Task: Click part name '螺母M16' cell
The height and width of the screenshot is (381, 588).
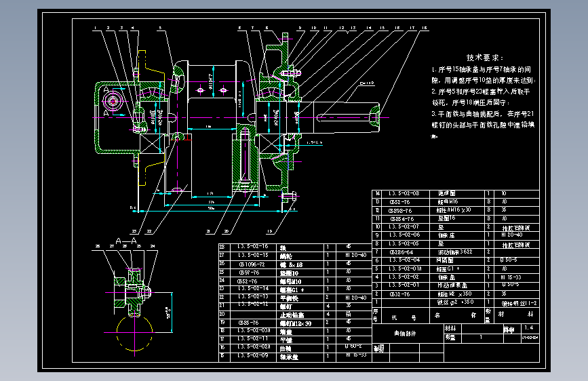Action: tap(448, 202)
